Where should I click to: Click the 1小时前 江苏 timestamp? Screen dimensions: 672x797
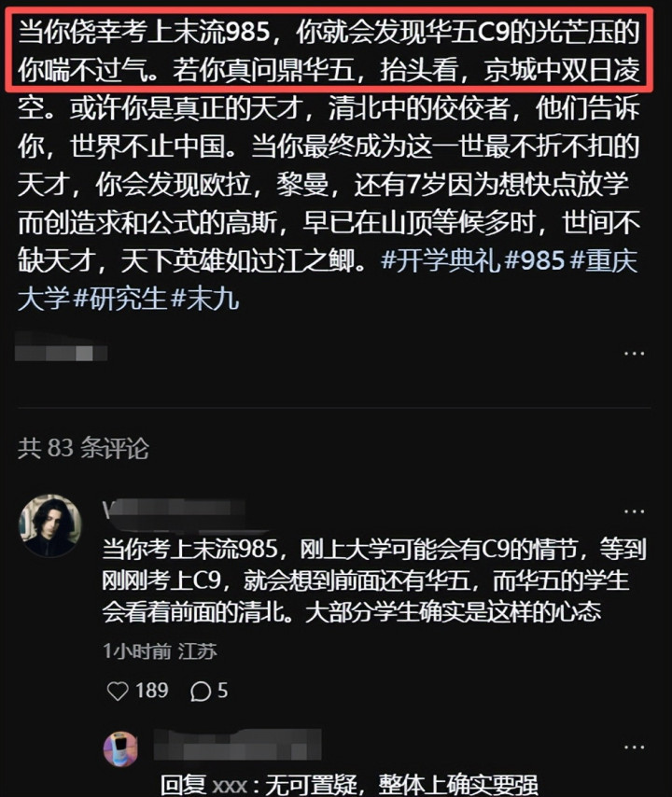click(x=161, y=651)
